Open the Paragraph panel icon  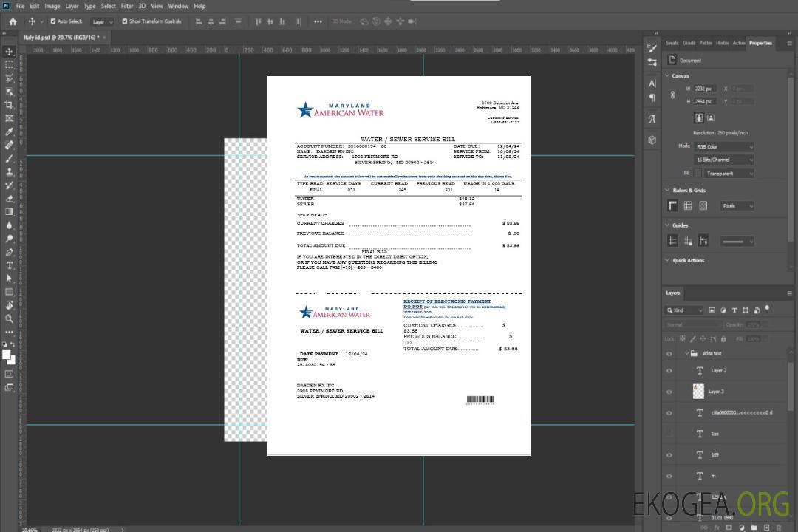pyautogui.click(x=652, y=98)
